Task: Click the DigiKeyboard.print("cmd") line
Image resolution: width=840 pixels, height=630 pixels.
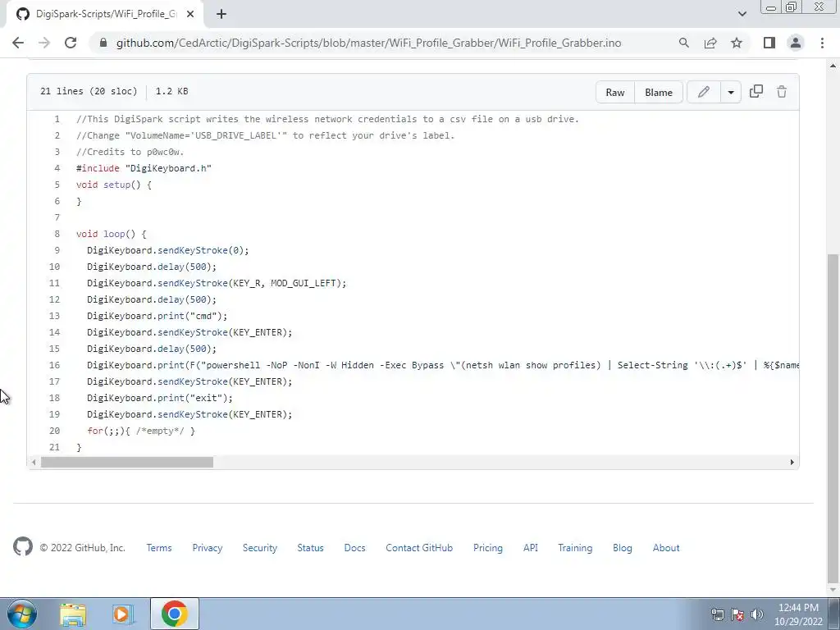Action: [157, 316]
